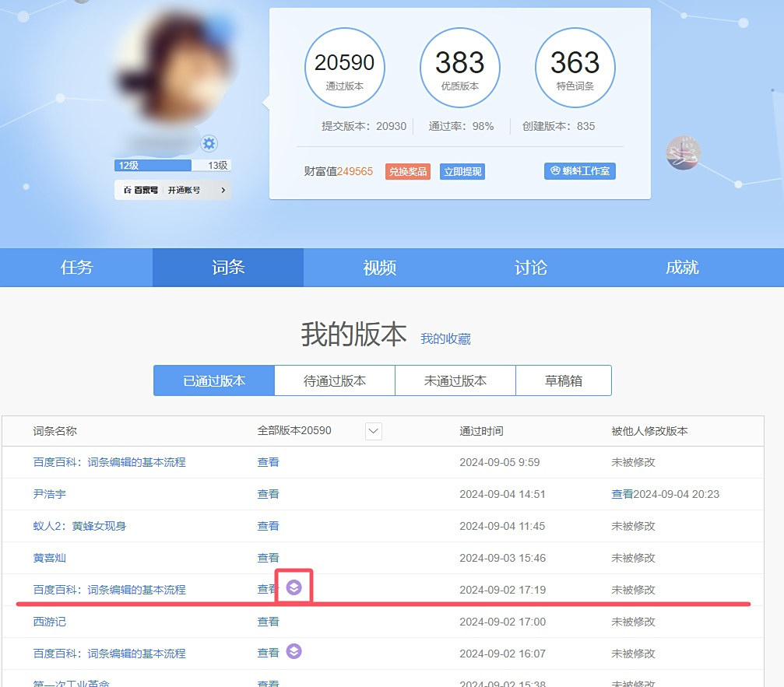
Task: Open the 黄喜灿 entry
Action: pos(50,558)
